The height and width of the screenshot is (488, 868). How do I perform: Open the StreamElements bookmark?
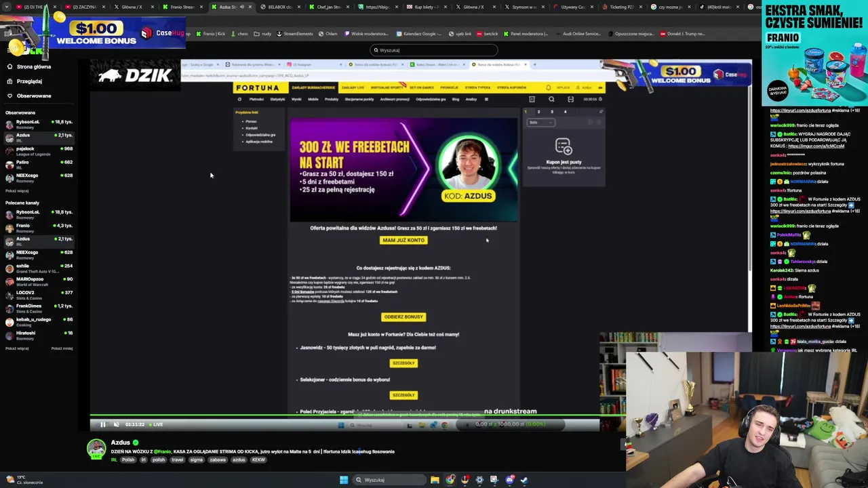coord(296,33)
